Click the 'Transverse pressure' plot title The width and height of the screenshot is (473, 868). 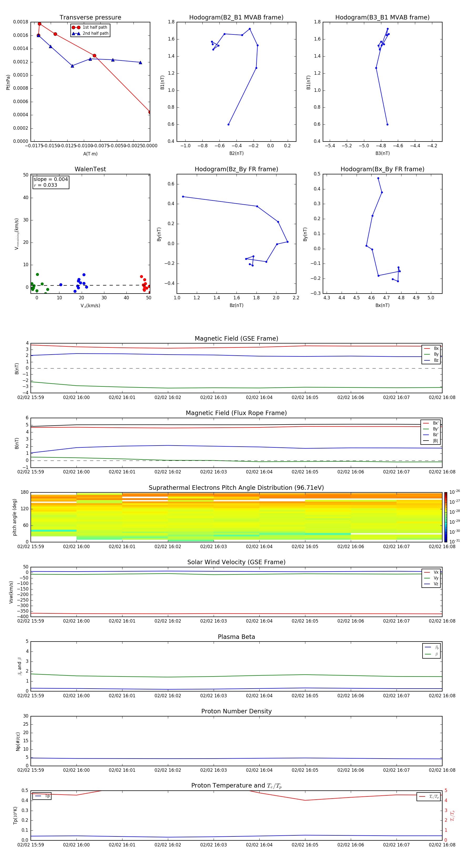pos(90,18)
